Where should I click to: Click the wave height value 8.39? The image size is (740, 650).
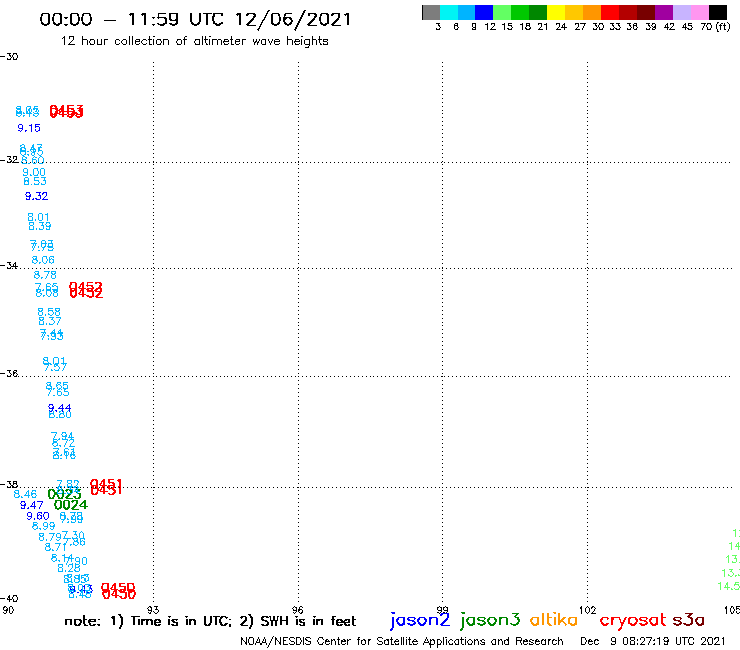(40, 226)
